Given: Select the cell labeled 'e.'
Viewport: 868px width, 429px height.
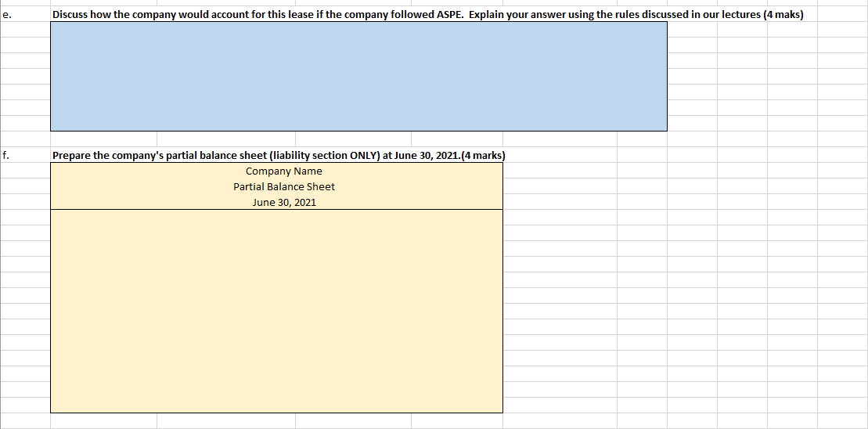Looking at the screenshot, I should coord(25,14).
